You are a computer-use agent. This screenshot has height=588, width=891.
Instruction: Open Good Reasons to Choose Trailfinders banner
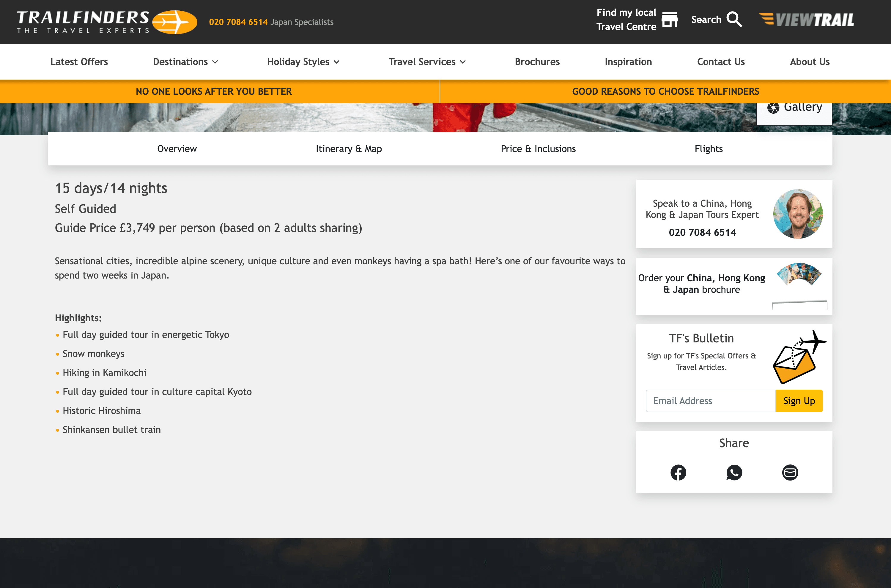[665, 91]
